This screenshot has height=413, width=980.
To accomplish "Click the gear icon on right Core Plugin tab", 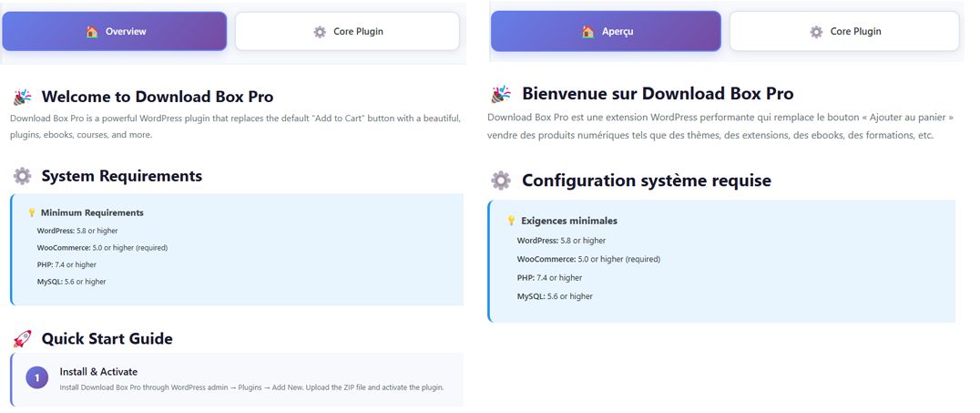I will 816,32.
